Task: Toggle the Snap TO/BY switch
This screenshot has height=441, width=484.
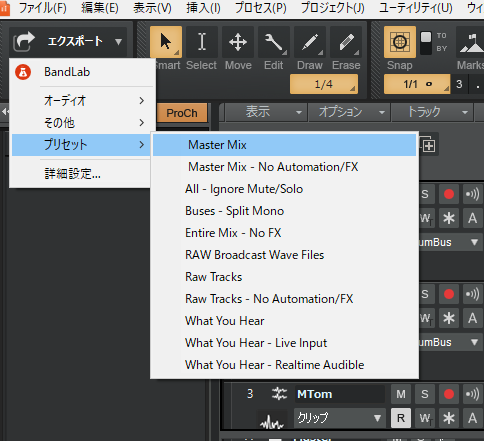Action: (x=426, y=42)
